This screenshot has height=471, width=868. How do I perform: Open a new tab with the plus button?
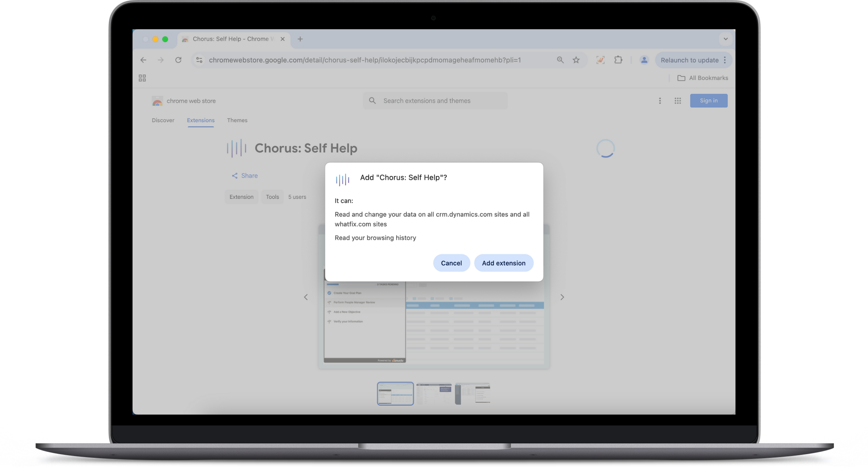pos(300,39)
